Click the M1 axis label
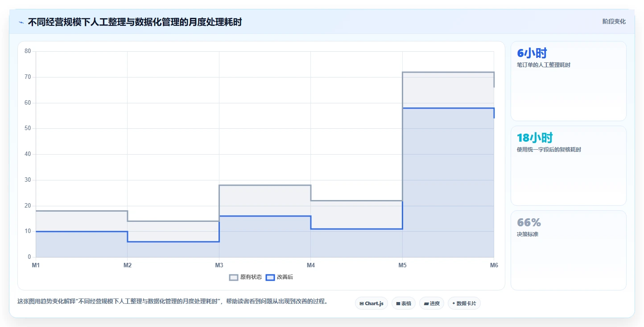 (x=36, y=265)
